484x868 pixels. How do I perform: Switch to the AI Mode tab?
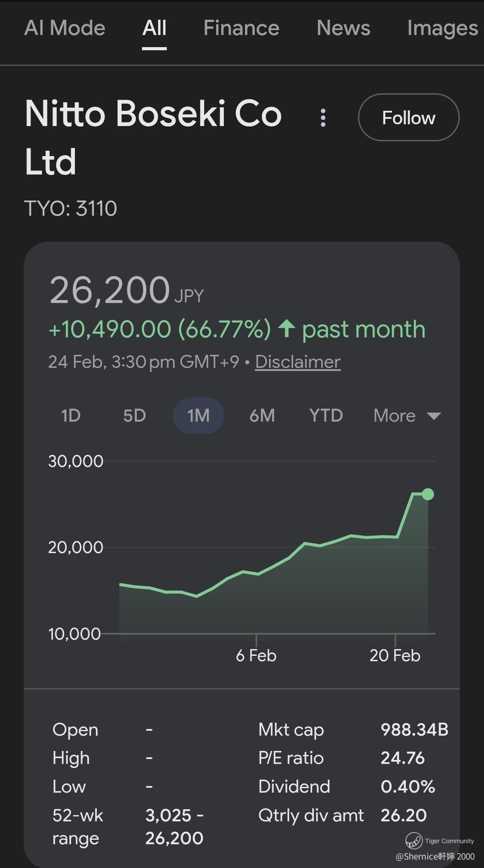[x=65, y=28]
